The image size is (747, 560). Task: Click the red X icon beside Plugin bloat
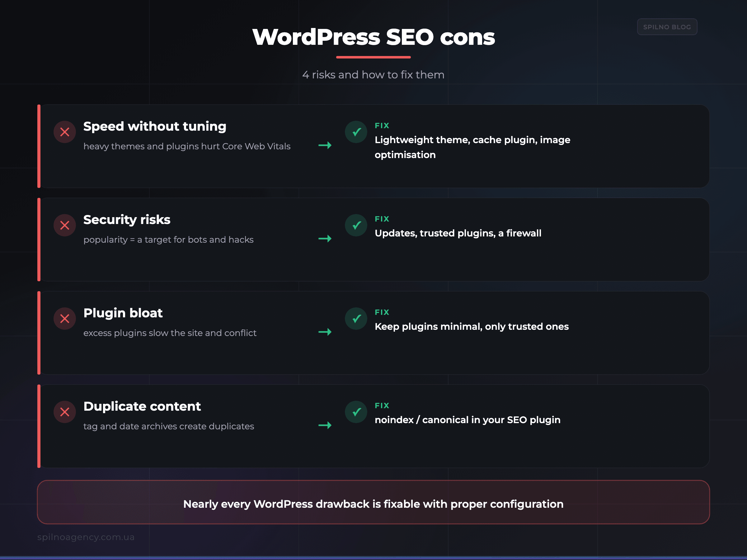pyautogui.click(x=64, y=319)
